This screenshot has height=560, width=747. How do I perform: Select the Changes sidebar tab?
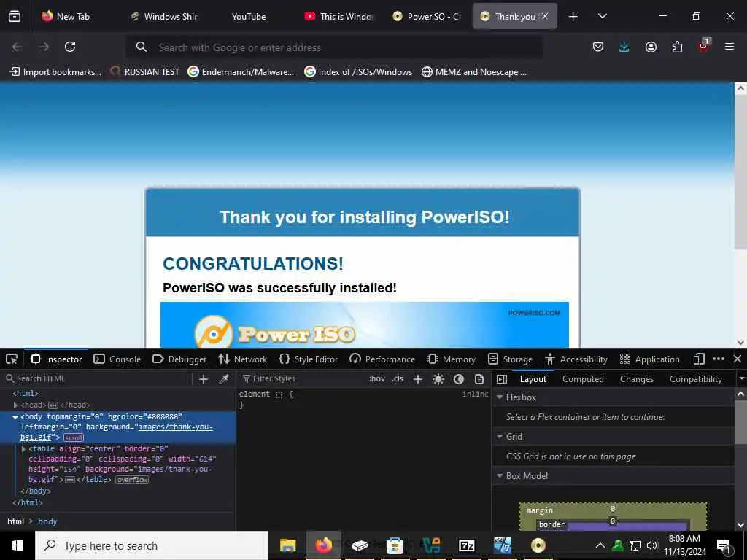(x=636, y=379)
